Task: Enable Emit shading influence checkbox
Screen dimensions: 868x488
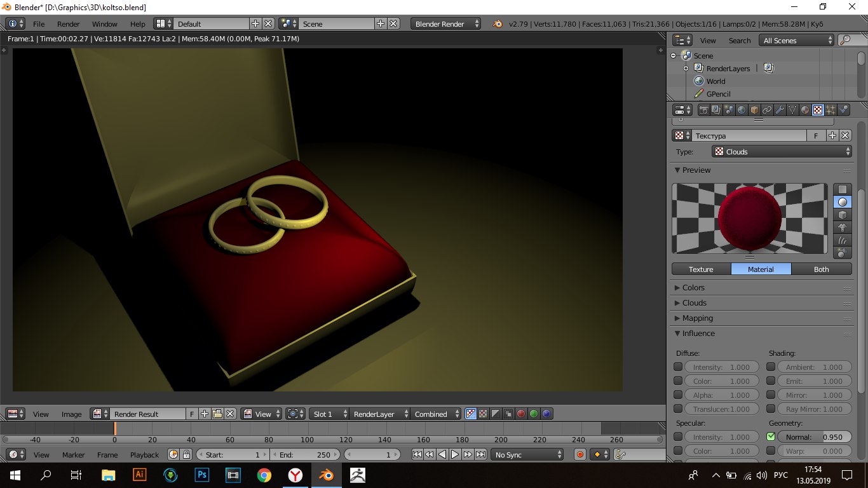Action: point(771,381)
